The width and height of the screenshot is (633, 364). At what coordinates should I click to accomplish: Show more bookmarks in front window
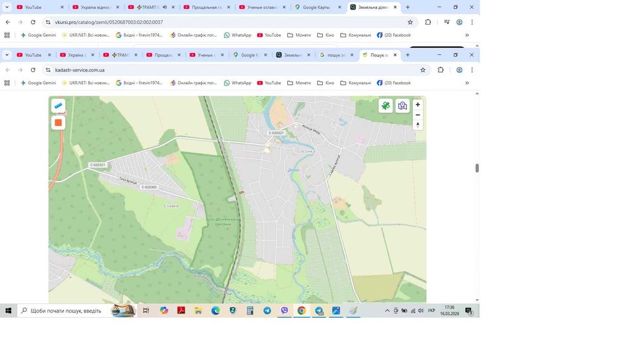[467, 83]
